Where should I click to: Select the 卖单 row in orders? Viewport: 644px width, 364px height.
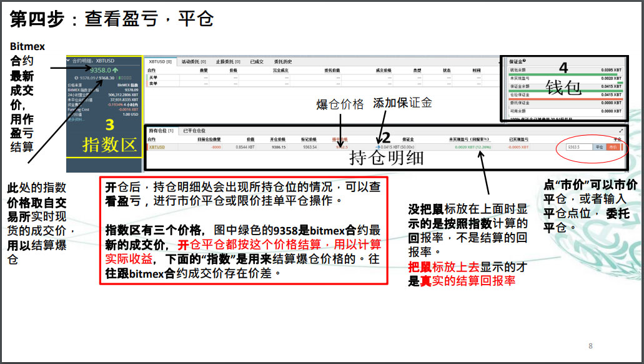coord(323,83)
